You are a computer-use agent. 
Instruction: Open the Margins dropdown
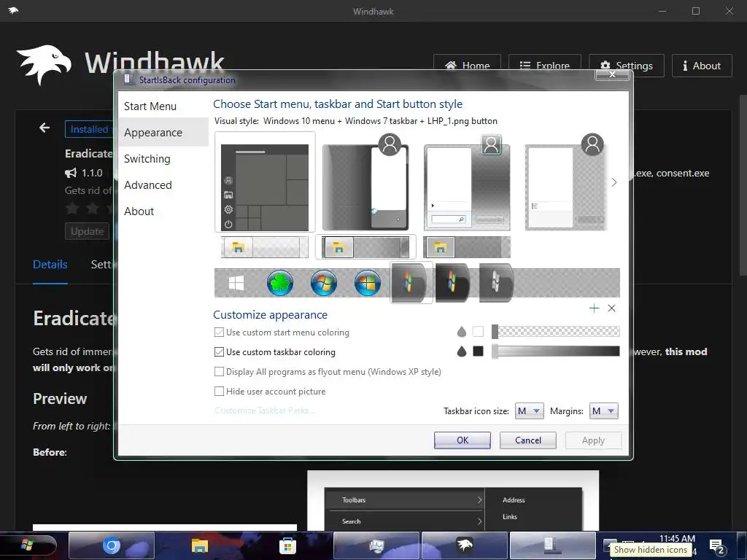point(603,411)
